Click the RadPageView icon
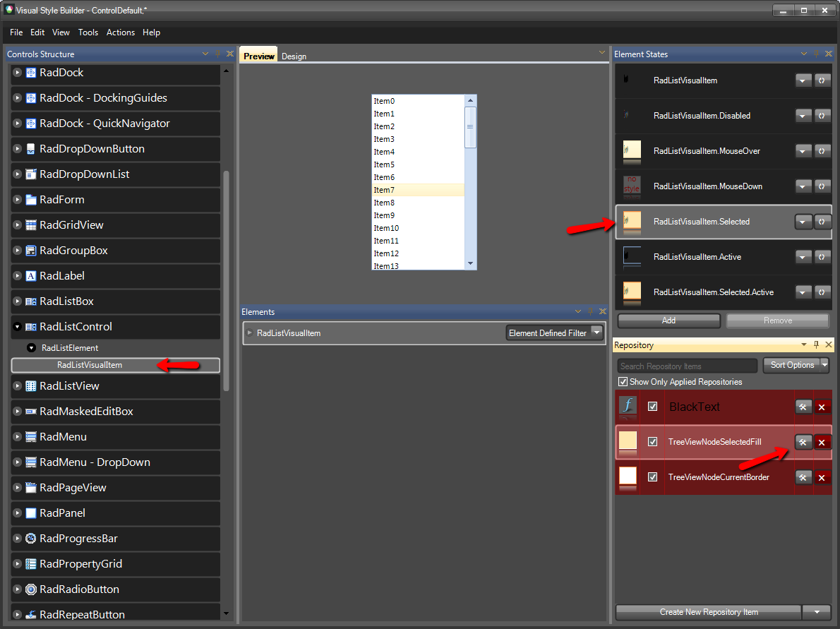 pos(31,488)
